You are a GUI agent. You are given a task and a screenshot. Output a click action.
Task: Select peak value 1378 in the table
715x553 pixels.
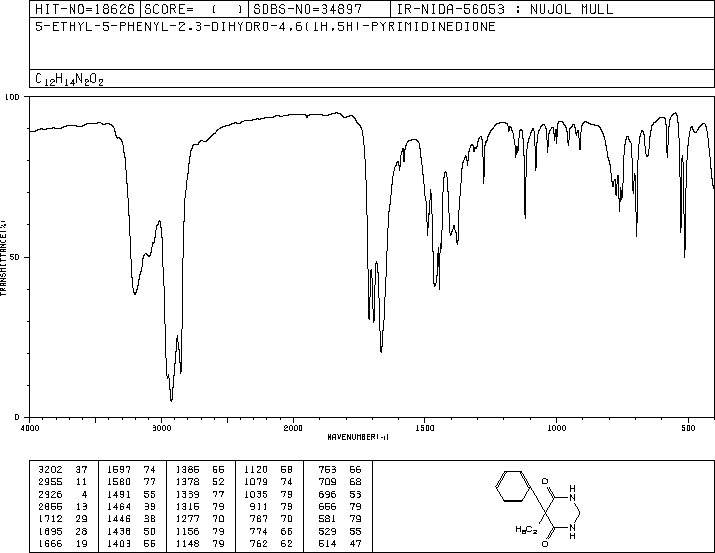point(187,481)
